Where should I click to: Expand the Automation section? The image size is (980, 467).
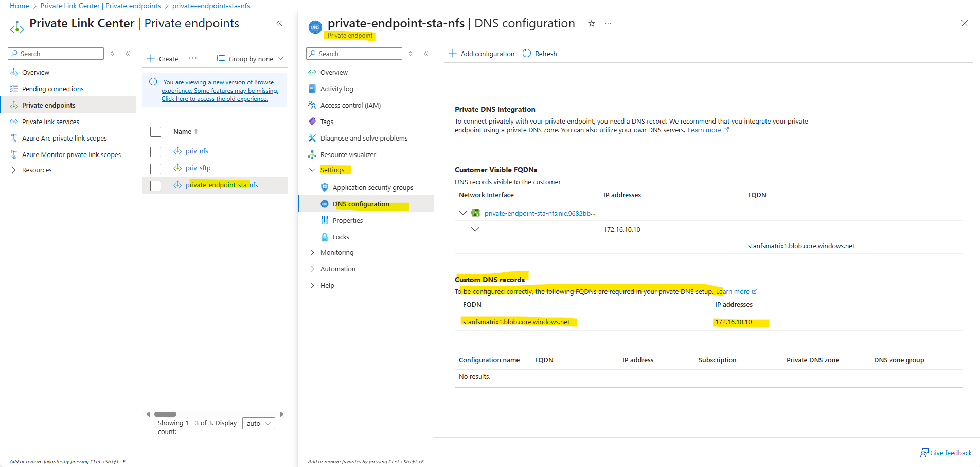click(312, 269)
